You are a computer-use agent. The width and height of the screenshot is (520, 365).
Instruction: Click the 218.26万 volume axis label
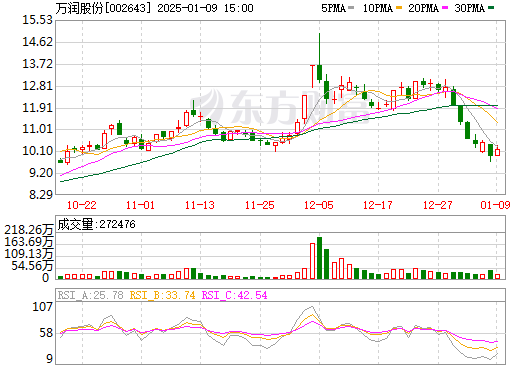29,230
